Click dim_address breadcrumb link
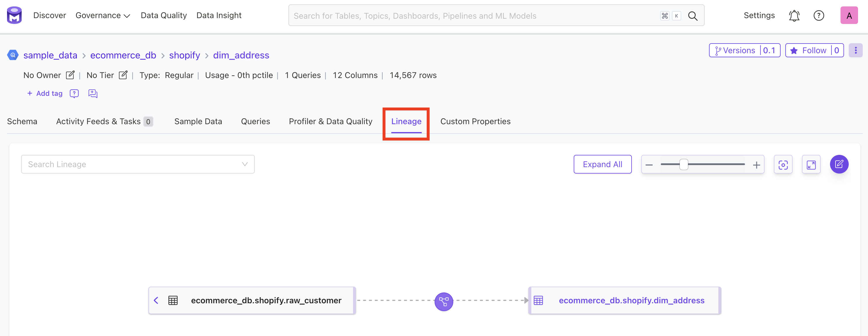Screen dimensions: 868x336 pyautogui.click(x=241, y=55)
